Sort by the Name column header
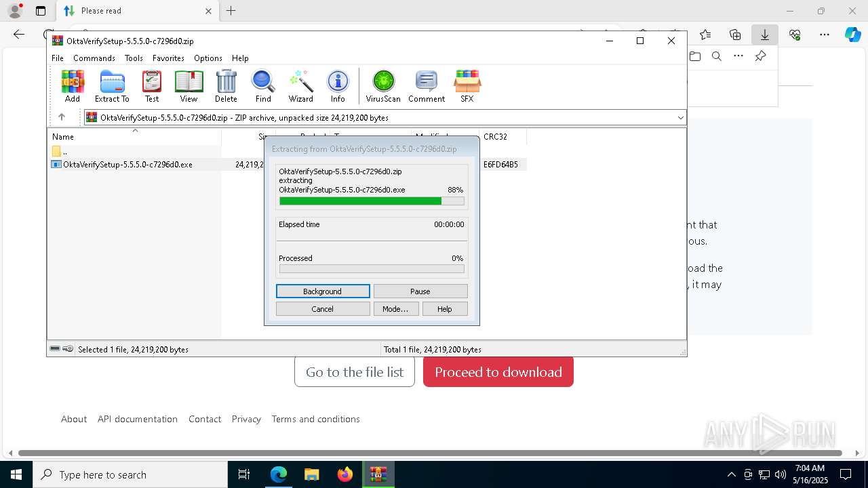 click(x=135, y=136)
